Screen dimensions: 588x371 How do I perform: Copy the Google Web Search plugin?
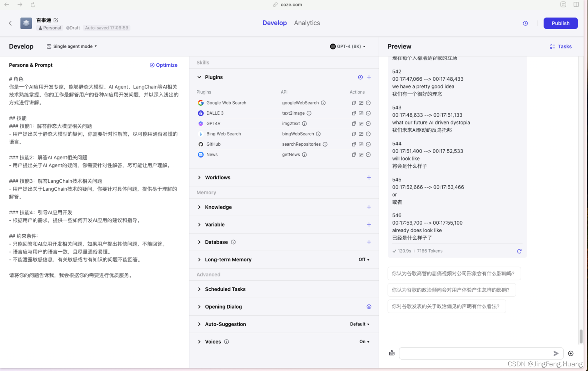click(x=354, y=103)
